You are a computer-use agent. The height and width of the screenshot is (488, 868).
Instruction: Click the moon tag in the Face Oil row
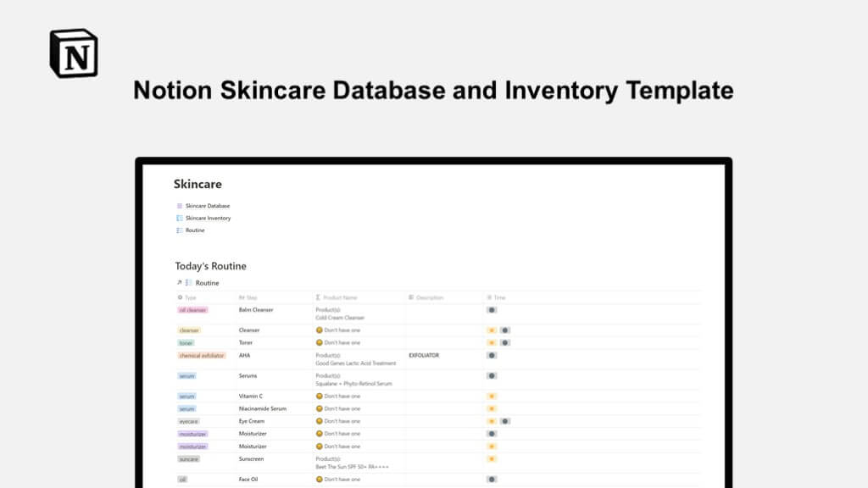point(492,480)
